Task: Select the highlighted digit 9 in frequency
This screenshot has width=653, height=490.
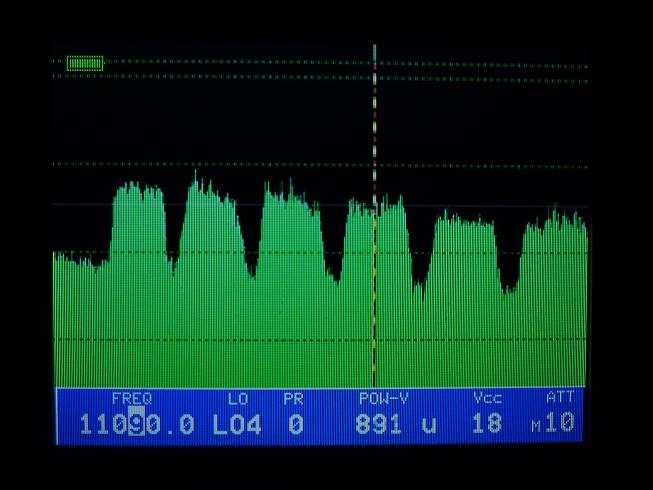Action: 137,424
